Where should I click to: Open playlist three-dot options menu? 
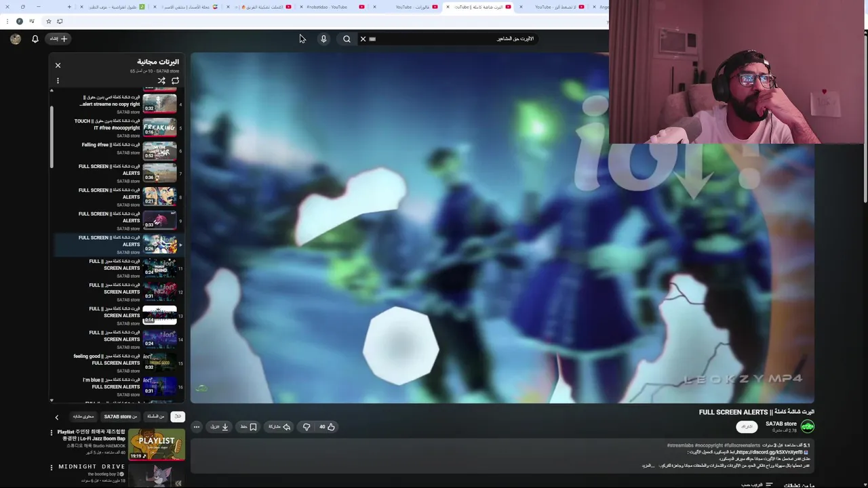click(58, 81)
